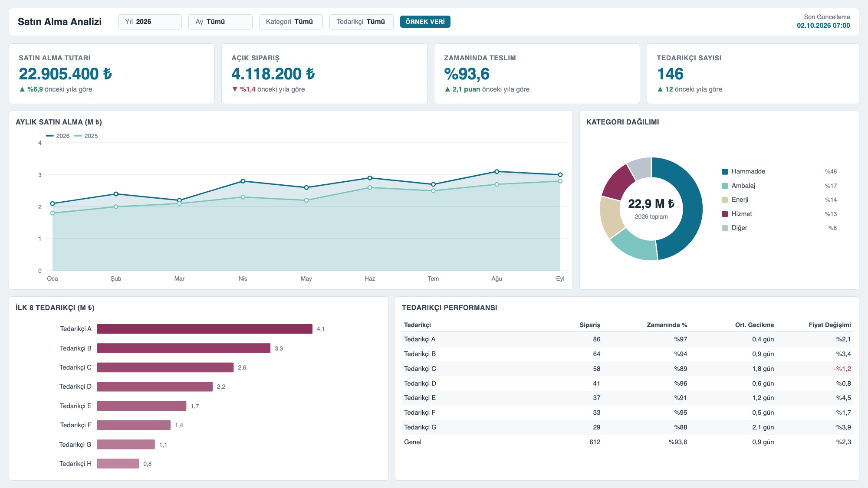This screenshot has width=868, height=488.
Task: Sort table by Sipariş column header
Action: click(x=590, y=325)
